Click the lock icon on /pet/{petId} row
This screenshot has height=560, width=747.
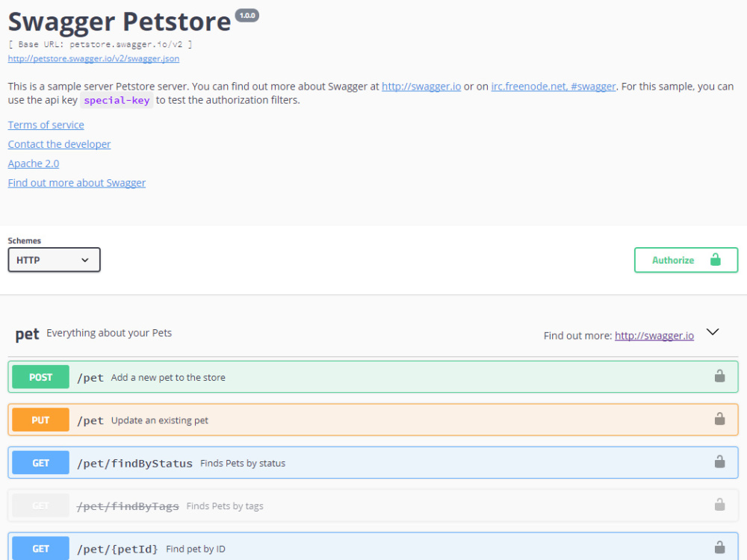click(719, 547)
